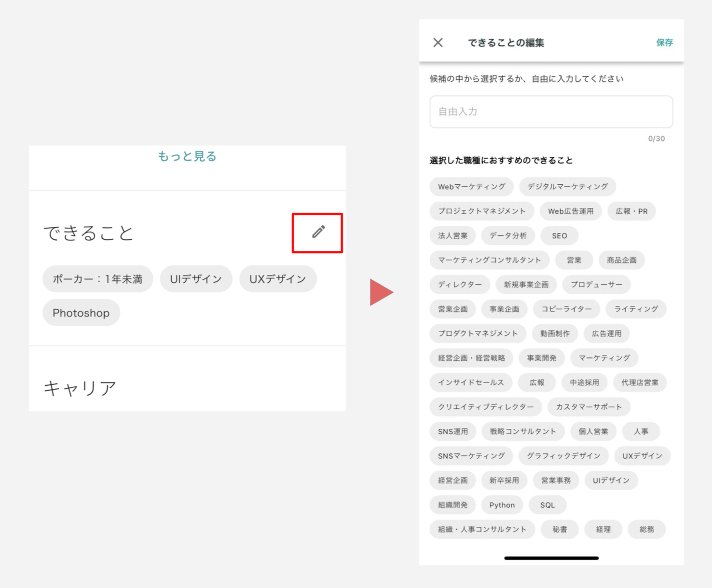Viewport: 712px width, 588px height.
Task: Select the SEO suggestion chip
Action: [x=559, y=235]
